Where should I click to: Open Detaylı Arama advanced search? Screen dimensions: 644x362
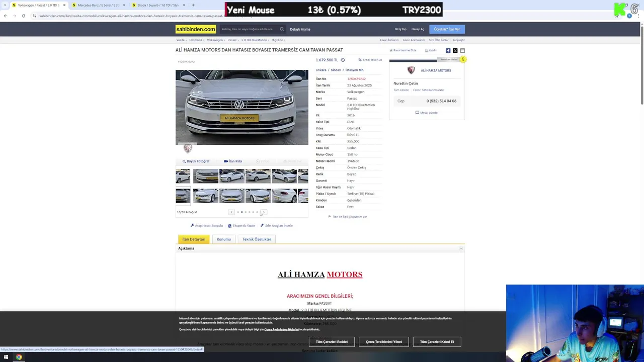coord(300,29)
